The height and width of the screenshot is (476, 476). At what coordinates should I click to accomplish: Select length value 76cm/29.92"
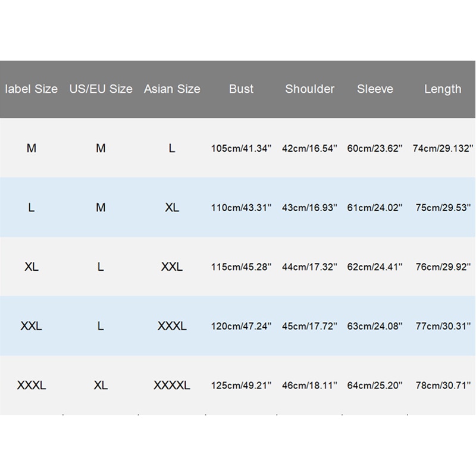click(x=443, y=267)
